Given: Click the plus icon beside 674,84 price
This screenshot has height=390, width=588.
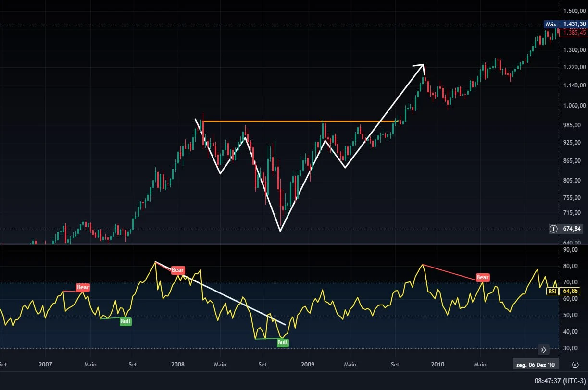Looking at the screenshot, I should pyautogui.click(x=553, y=229).
